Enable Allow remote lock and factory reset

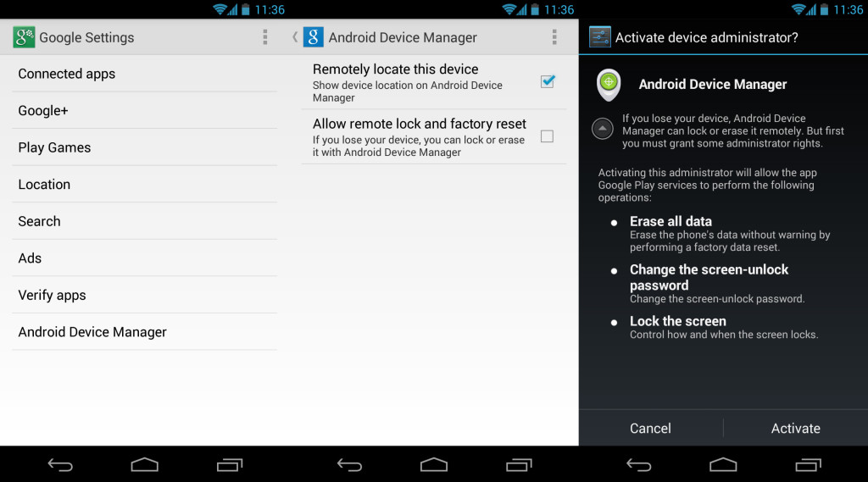[x=547, y=136]
